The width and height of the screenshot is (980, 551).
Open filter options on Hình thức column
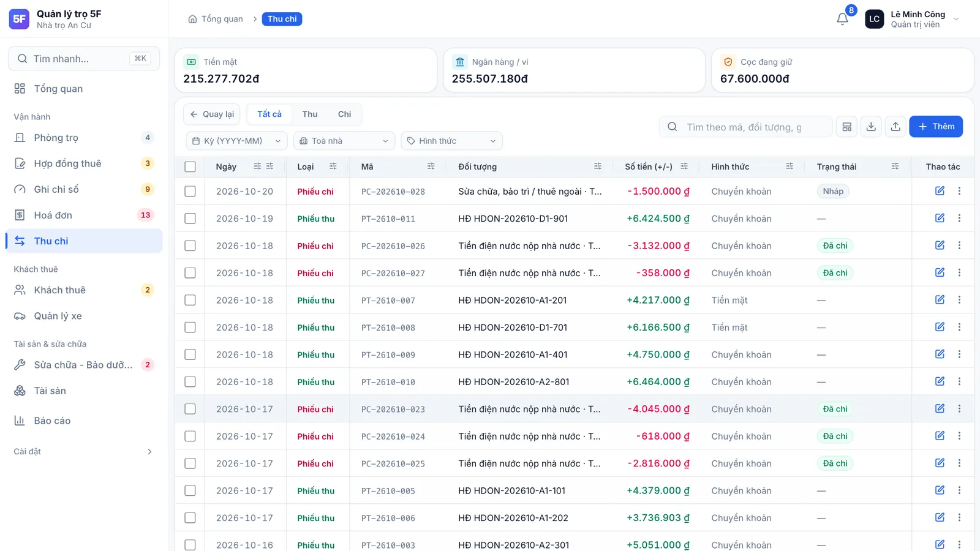[x=790, y=167]
